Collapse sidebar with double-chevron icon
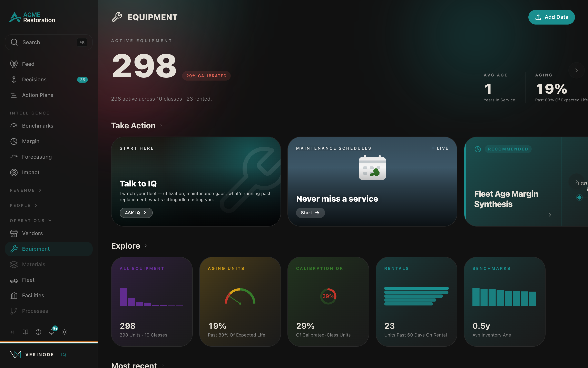Viewport: 588px width, 368px height. tap(12, 332)
